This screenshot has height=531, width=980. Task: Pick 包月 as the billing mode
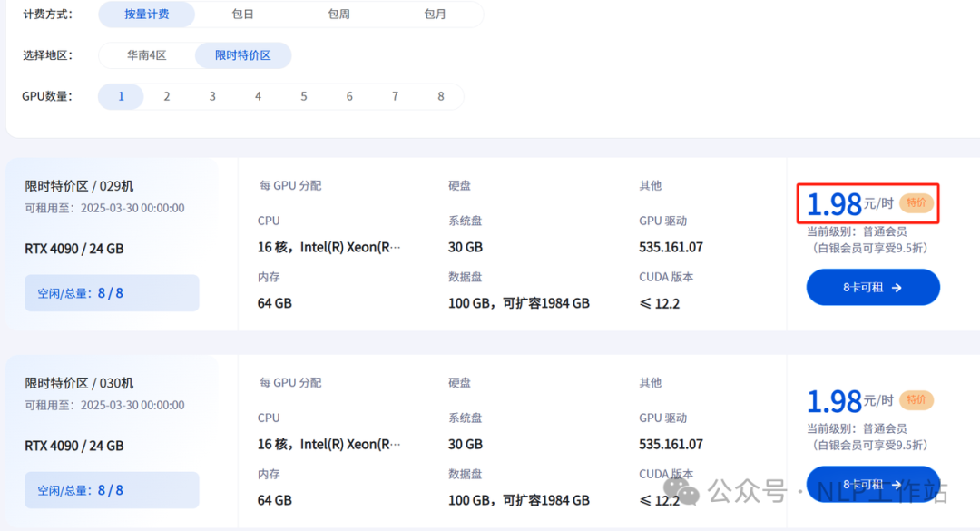tap(435, 15)
